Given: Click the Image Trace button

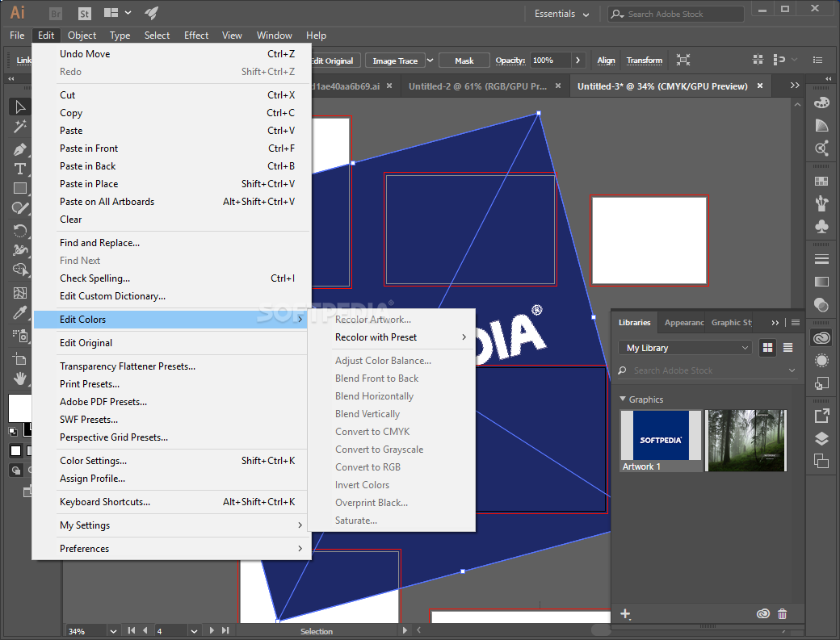Looking at the screenshot, I should coord(395,61).
